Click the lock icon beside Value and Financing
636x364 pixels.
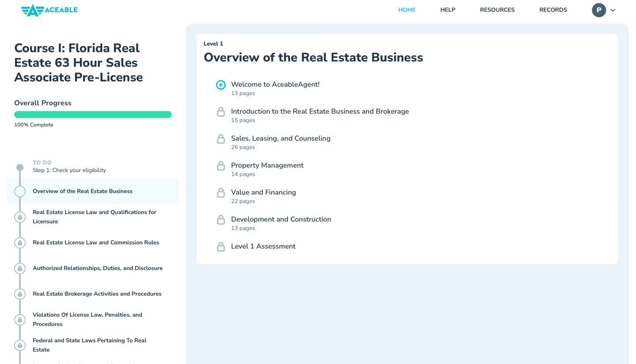click(x=221, y=193)
